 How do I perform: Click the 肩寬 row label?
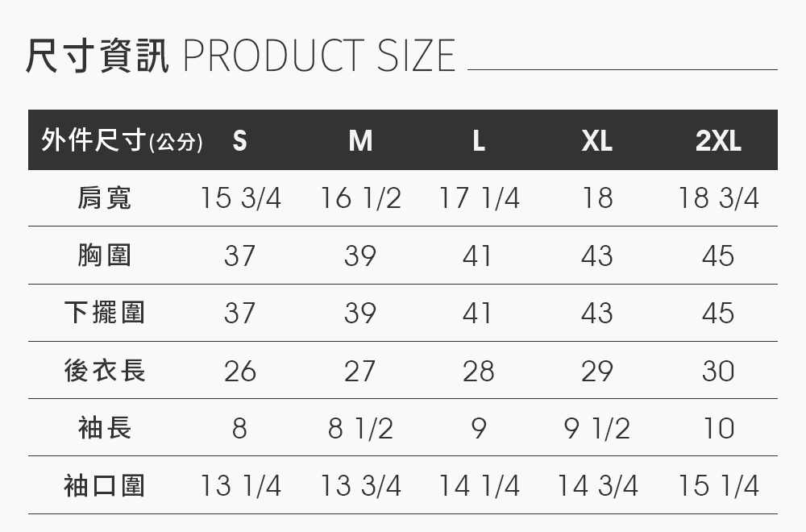(105, 197)
